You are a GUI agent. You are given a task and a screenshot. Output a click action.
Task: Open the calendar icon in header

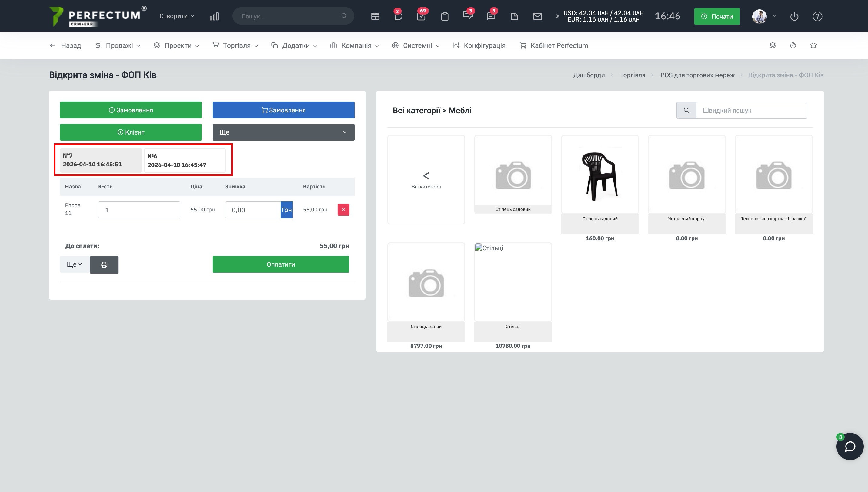click(x=375, y=16)
